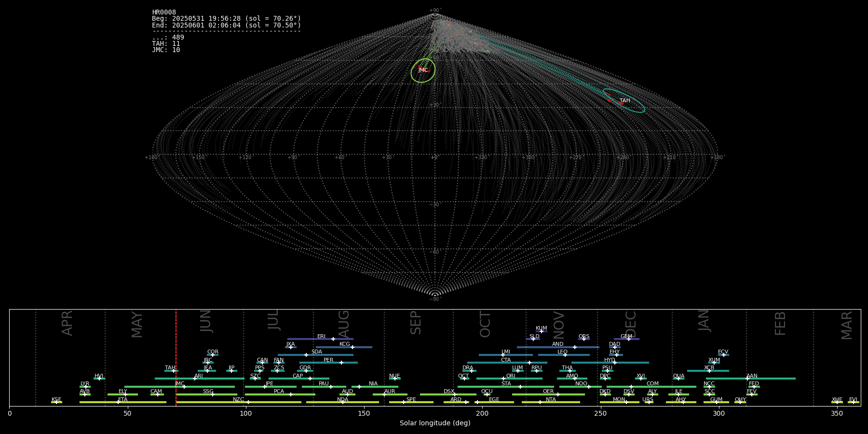868x434 pixels.
Task: Click the HVI shower label in timeline
Action: point(99,376)
